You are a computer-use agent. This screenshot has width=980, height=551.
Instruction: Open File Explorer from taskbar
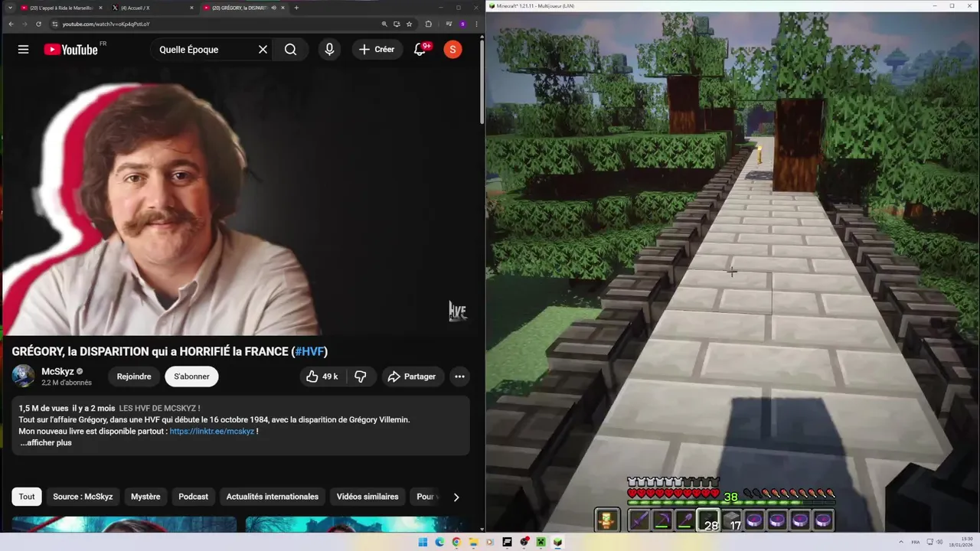(473, 543)
